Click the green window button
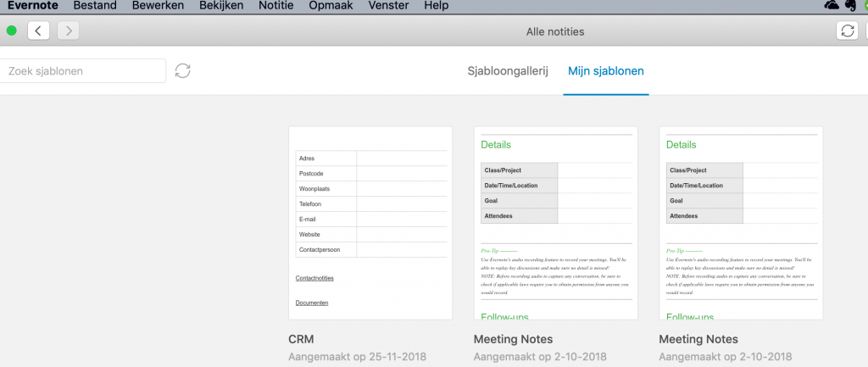This screenshot has width=868, height=367. (11, 31)
